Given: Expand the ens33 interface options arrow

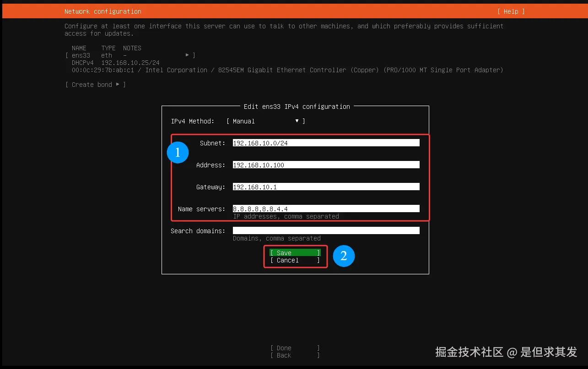Looking at the screenshot, I should pos(187,55).
